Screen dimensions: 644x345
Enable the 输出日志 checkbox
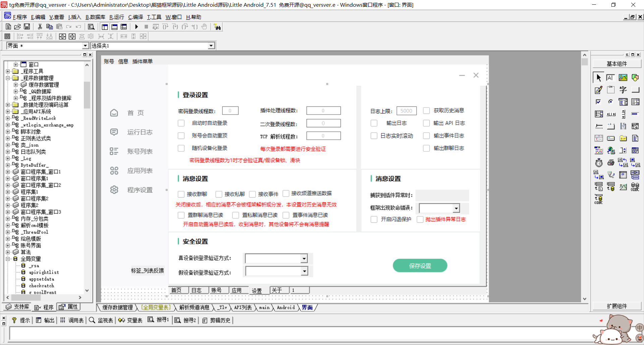point(374,123)
